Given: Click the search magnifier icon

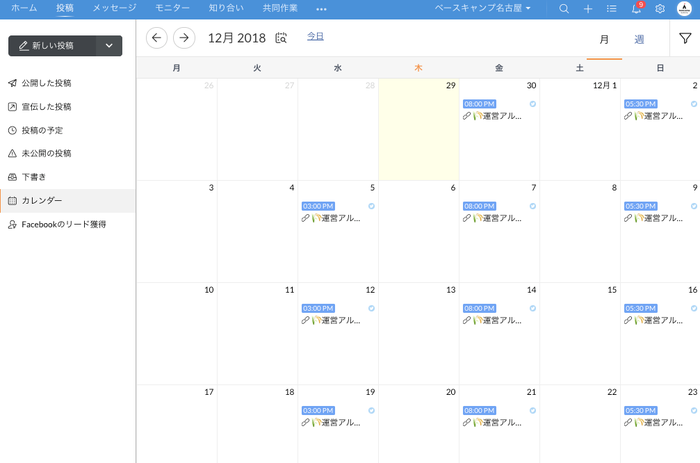Looking at the screenshot, I should (x=564, y=8).
